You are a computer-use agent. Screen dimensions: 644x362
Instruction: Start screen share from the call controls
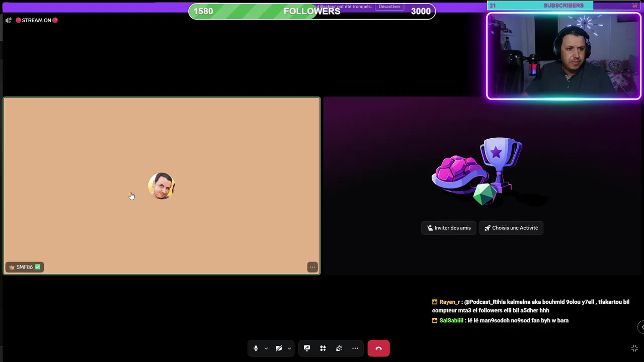pos(307,348)
